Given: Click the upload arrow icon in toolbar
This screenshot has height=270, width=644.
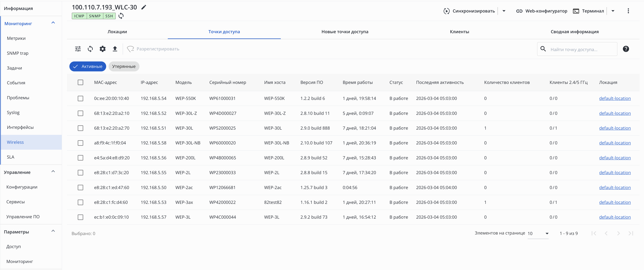Looking at the screenshot, I should [115, 49].
